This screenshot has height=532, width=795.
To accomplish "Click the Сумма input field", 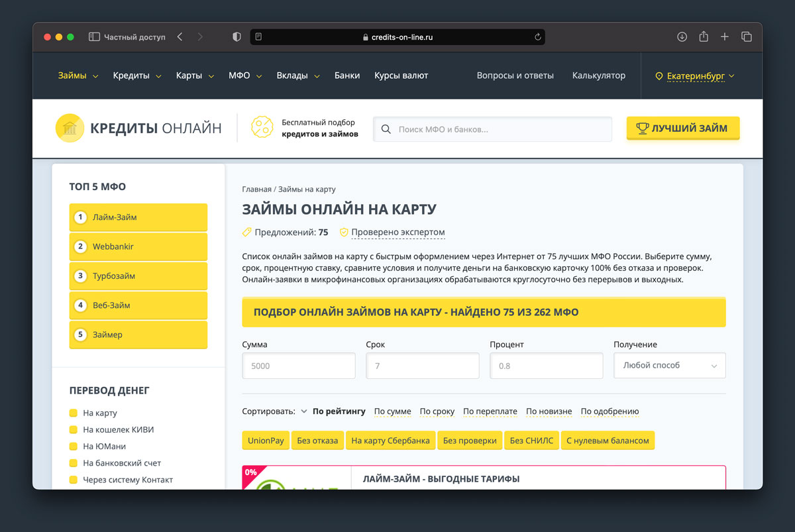I will (299, 366).
